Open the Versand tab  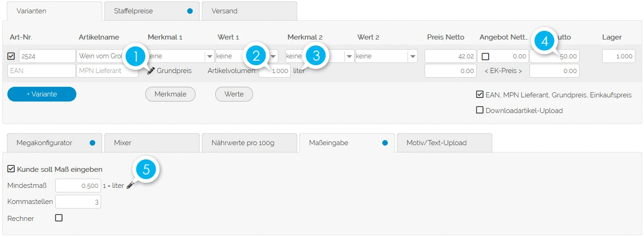(249, 11)
